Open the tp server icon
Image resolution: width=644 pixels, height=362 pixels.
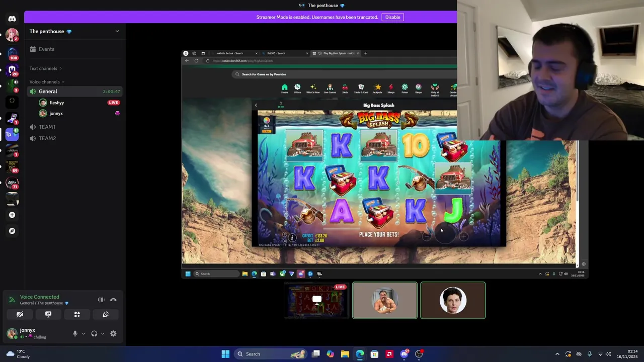pyautogui.click(x=12, y=134)
